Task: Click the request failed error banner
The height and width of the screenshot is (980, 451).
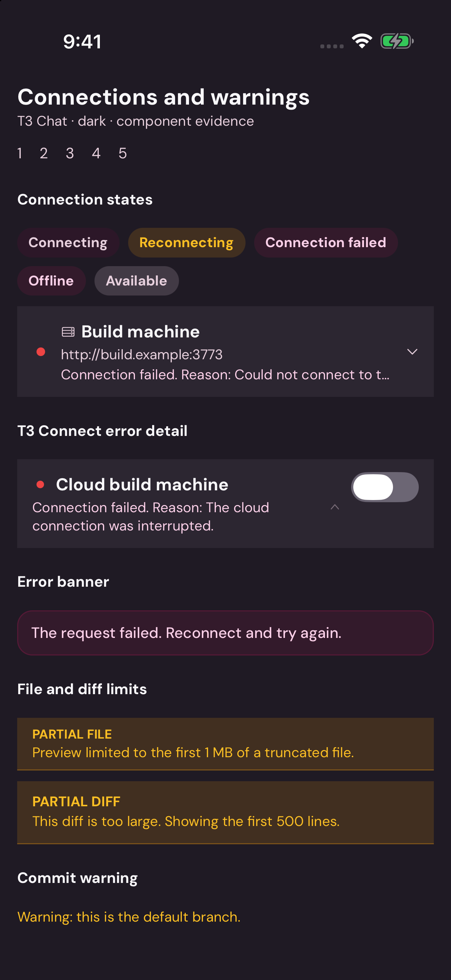Action: [x=225, y=633]
